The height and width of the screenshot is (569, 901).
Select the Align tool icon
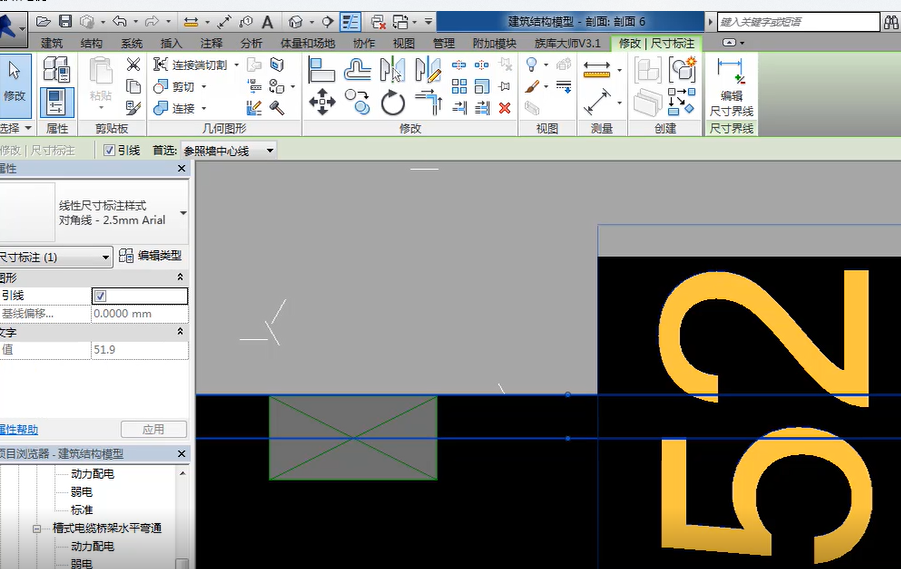click(x=321, y=70)
